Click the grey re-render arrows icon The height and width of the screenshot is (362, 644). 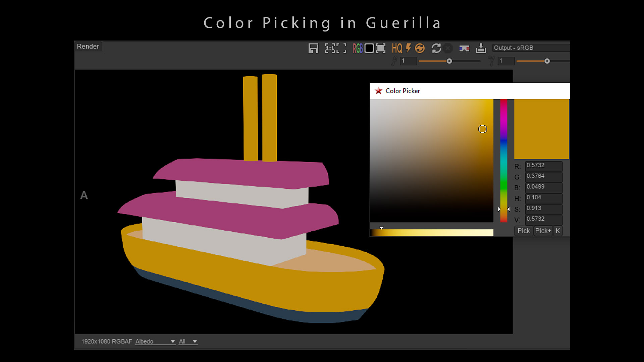[436, 48]
